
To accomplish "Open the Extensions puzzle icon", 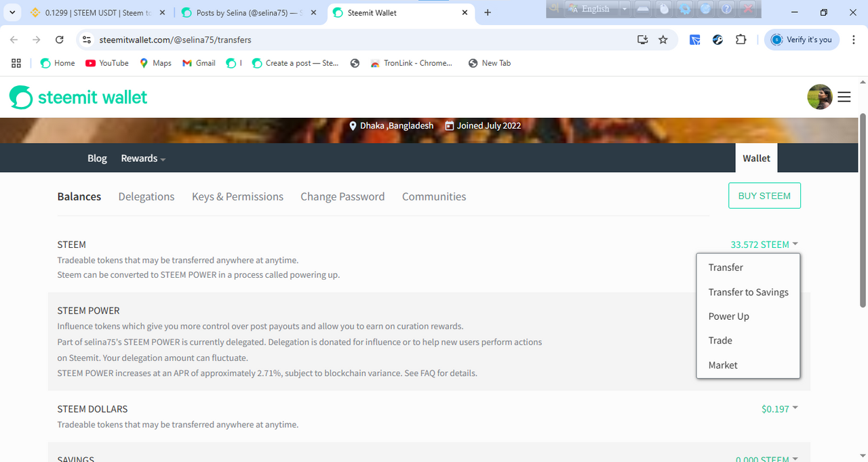I will point(741,40).
